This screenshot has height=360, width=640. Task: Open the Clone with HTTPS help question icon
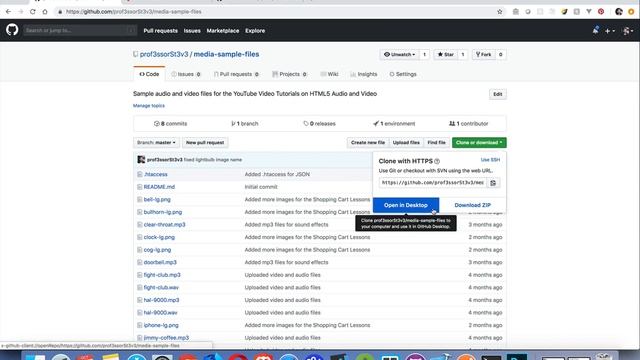point(437,161)
